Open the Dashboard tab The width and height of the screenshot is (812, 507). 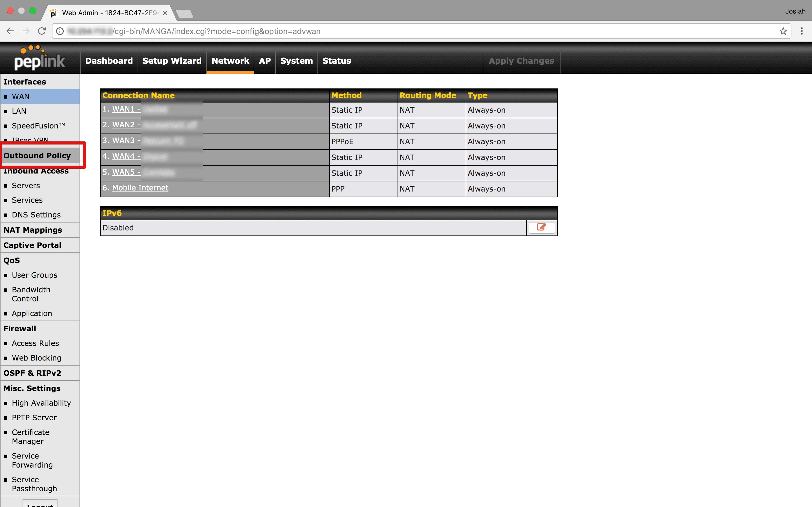[x=109, y=61]
